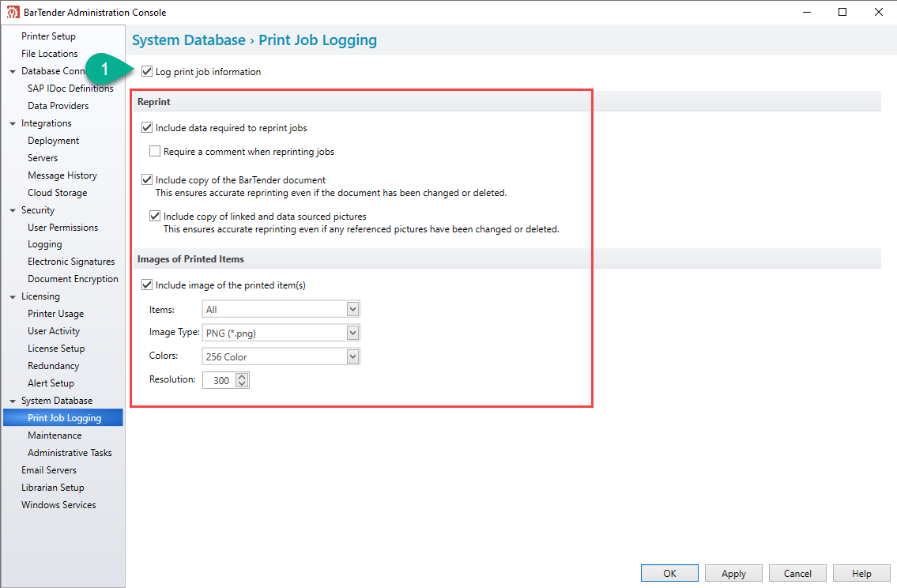Open Maintenance page
The height and width of the screenshot is (588, 897).
[x=55, y=435]
